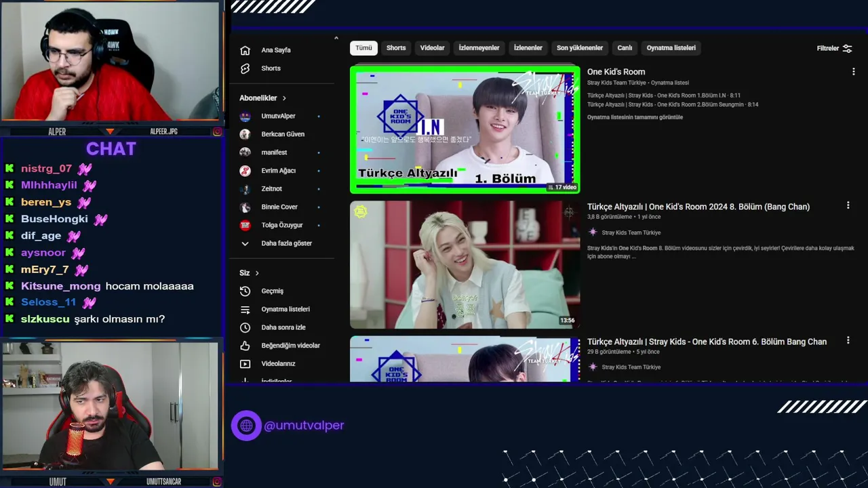Select the Shorts filter chip
This screenshot has height=488, width=868.
coord(396,48)
